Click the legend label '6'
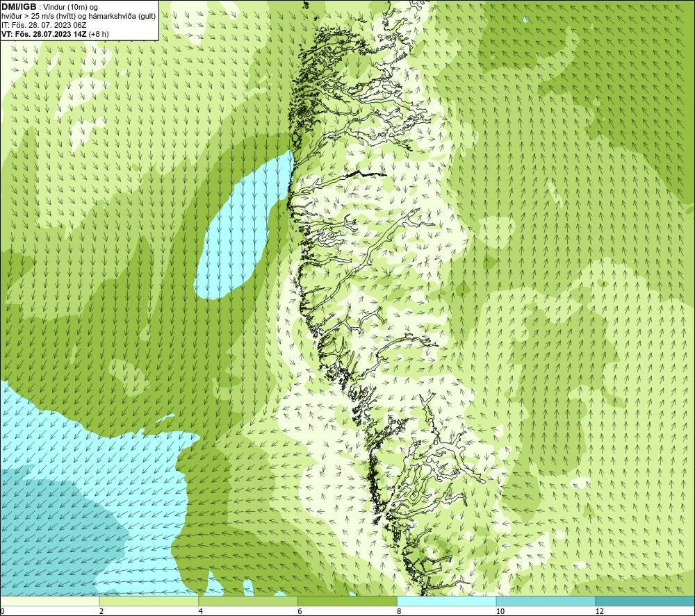The width and height of the screenshot is (695, 616). pyautogui.click(x=300, y=611)
